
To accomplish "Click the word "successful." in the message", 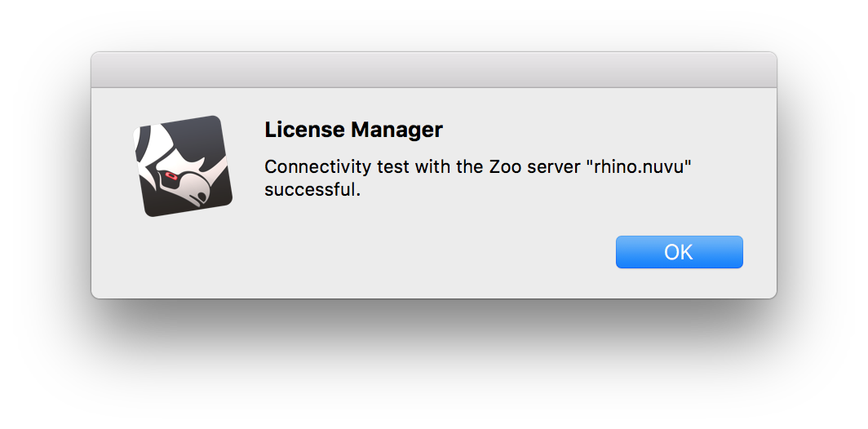I will click(312, 190).
